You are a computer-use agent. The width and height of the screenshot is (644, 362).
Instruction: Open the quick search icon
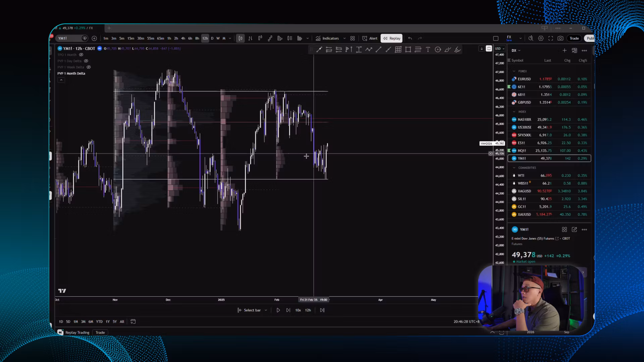[x=531, y=38]
